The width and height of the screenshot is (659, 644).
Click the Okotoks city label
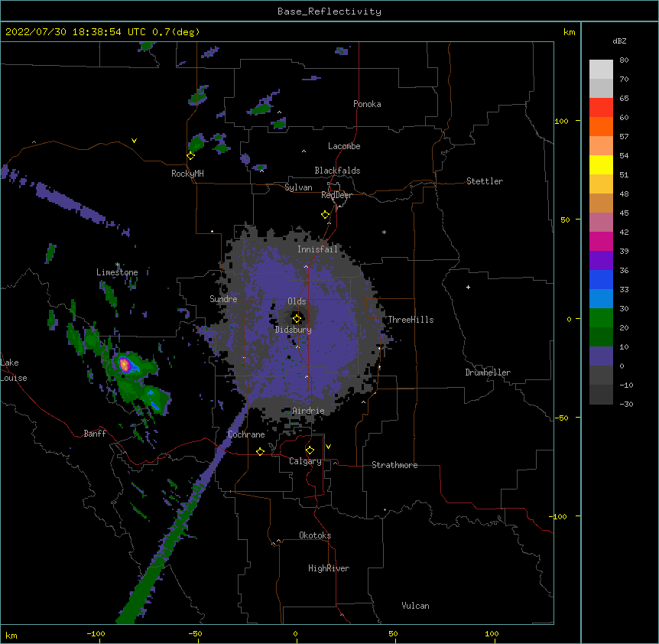pyautogui.click(x=315, y=535)
